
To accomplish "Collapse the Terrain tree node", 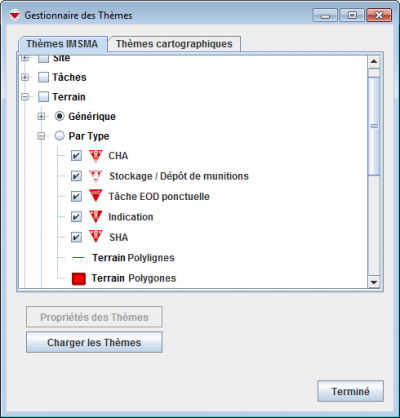I will click(25, 97).
